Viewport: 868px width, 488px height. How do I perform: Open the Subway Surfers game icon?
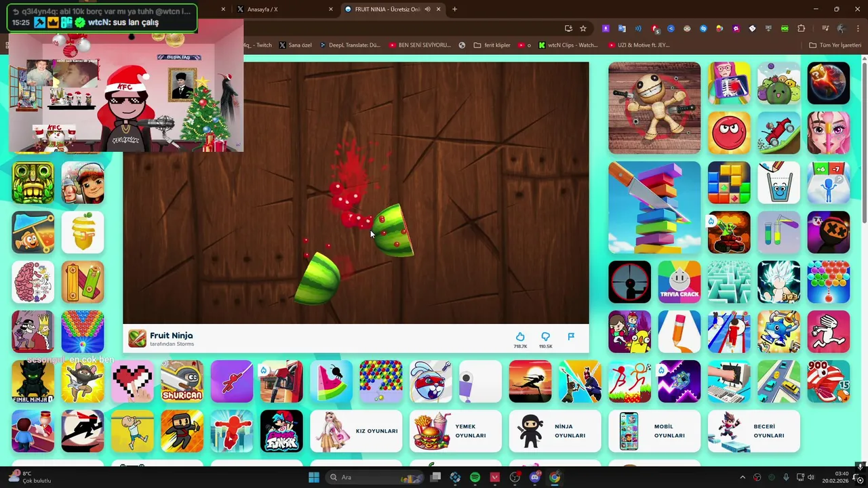(83, 182)
